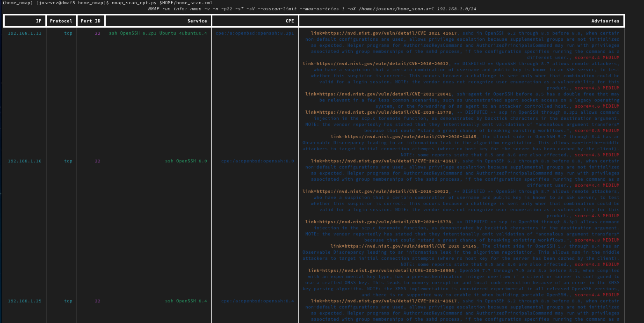Viewport: 644px width, 323px height.
Task: Click the Service column header
Action: (x=197, y=21)
